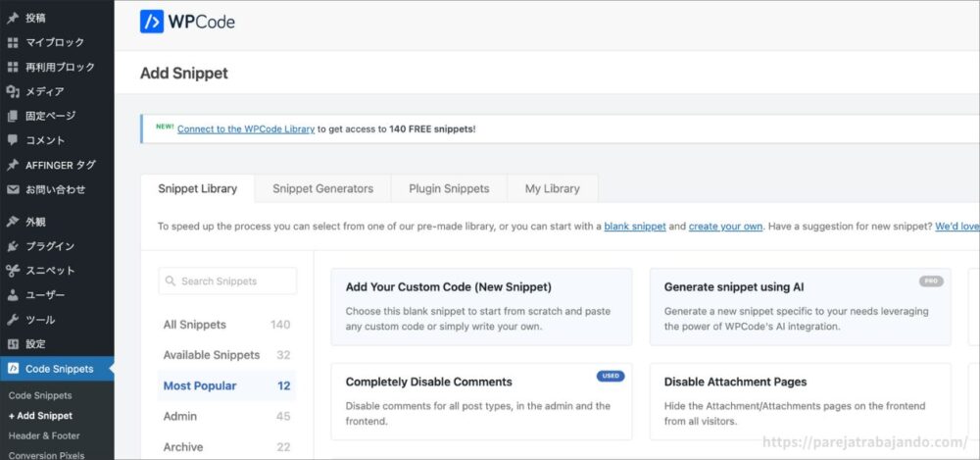980x460 pixels.
Task: Switch to the Plugin Snippets tab
Action: pyautogui.click(x=449, y=188)
